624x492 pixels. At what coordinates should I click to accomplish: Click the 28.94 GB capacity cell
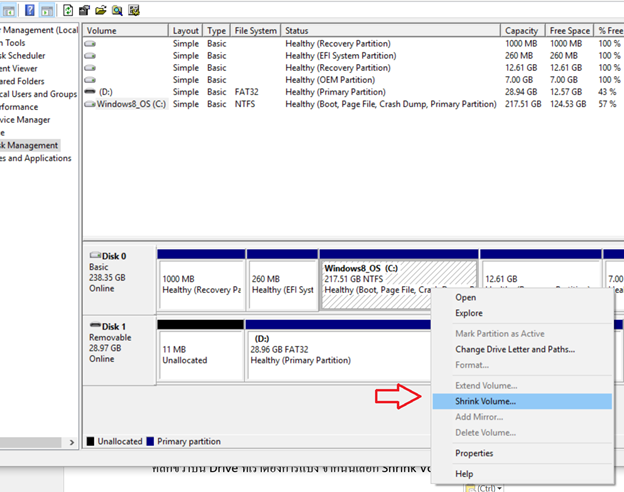(521, 92)
